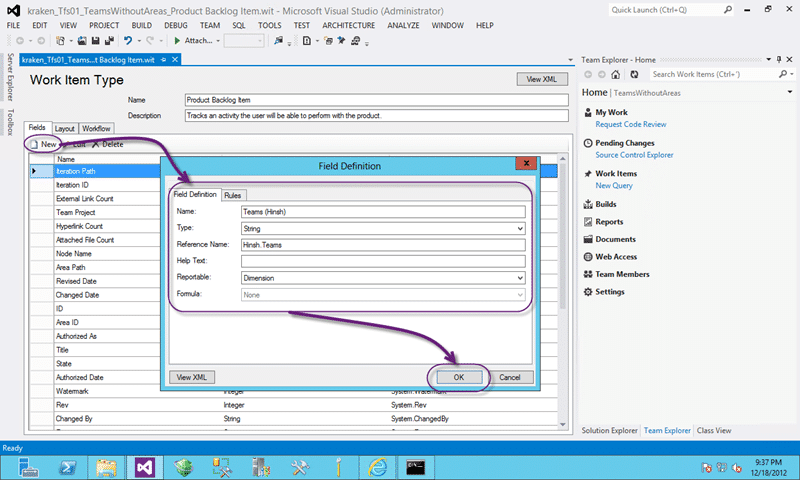
Task: Click the Toolbox side tab
Action: [10, 121]
